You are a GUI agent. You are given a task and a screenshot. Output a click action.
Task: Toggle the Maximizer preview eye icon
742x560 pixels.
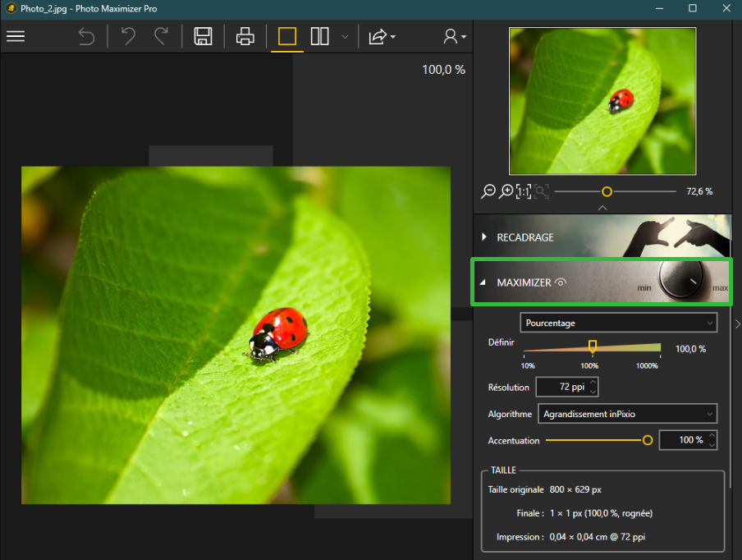pos(561,282)
